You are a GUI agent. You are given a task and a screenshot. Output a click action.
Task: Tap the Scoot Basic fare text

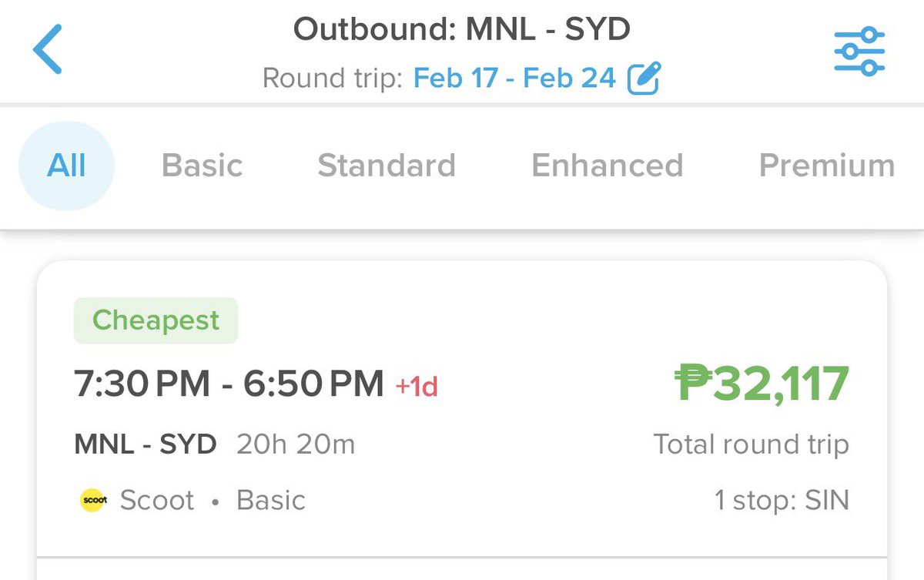pyautogui.click(x=213, y=501)
